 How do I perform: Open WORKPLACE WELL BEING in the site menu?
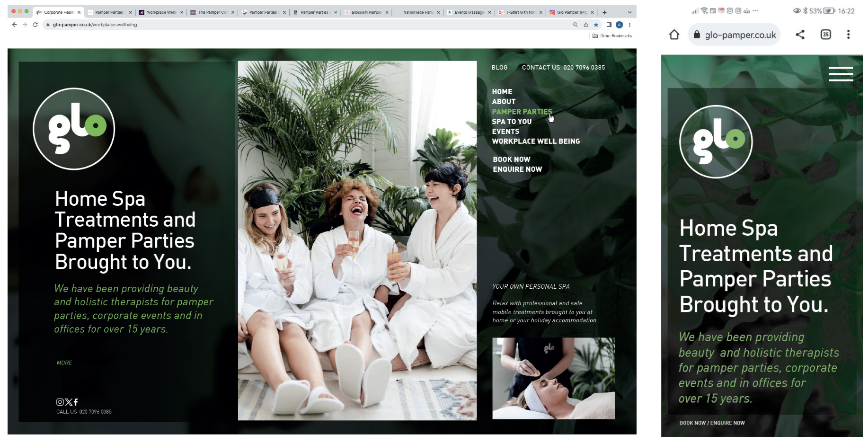(536, 142)
